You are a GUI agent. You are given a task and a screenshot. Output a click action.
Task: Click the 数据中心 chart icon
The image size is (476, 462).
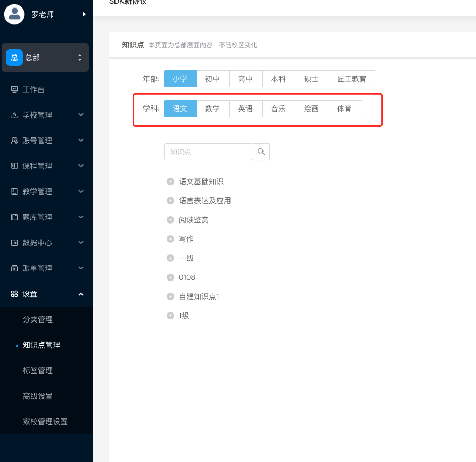(14, 243)
